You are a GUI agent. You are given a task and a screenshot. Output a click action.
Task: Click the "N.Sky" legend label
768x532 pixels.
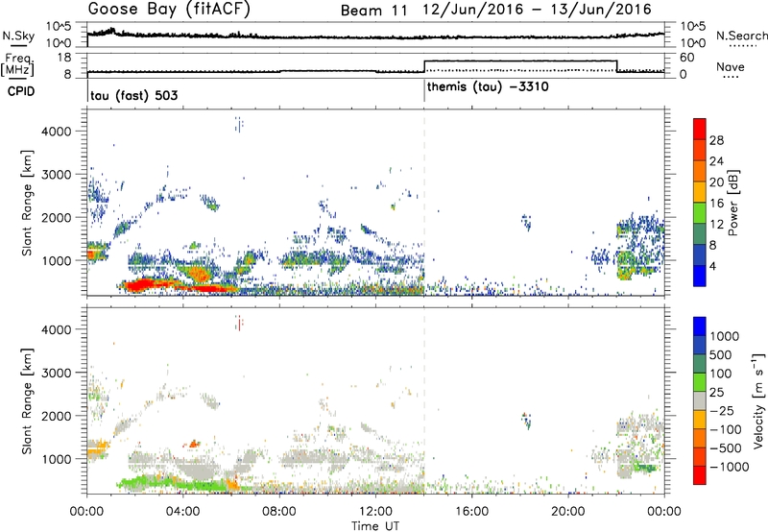(18, 36)
